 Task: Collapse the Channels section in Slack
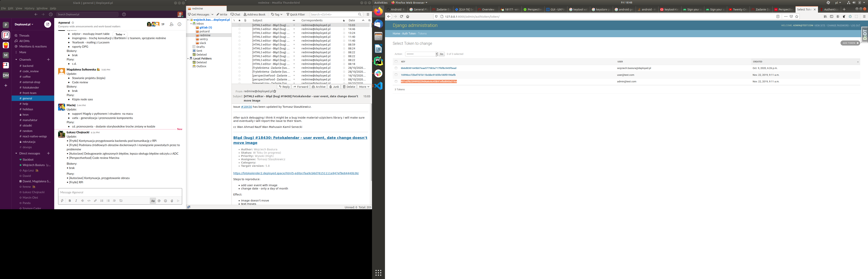pyautogui.click(x=16, y=60)
